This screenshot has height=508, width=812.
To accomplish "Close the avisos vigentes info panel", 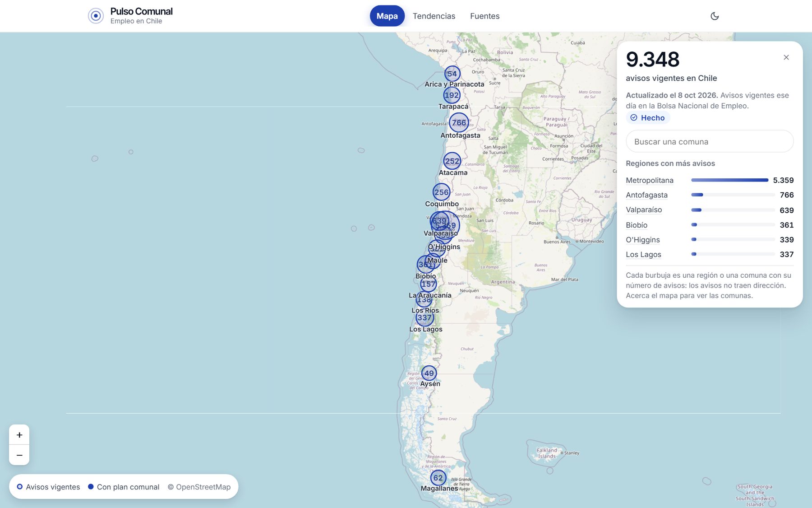I will coord(786,57).
